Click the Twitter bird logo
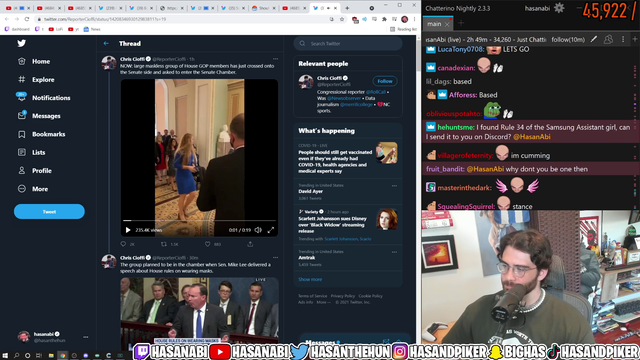Viewport: 640px width, 360px height. [22, 43]
